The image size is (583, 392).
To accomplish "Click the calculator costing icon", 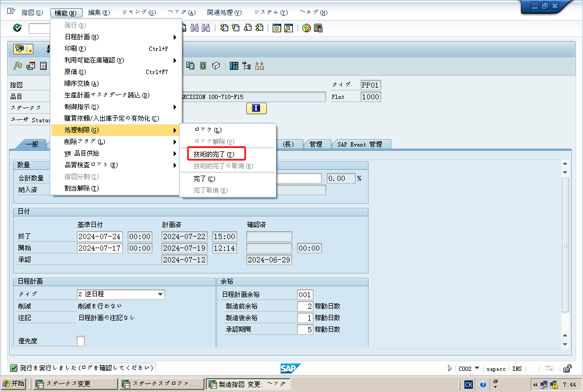I will coord(42,66).
